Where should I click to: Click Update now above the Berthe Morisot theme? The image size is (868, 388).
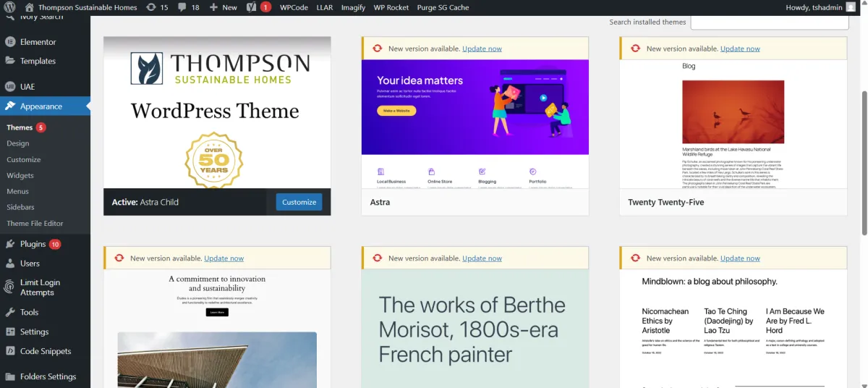[x=482, y=258]
